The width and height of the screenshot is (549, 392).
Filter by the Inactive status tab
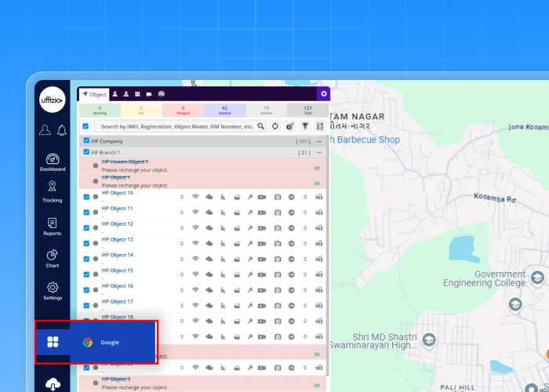224,111
